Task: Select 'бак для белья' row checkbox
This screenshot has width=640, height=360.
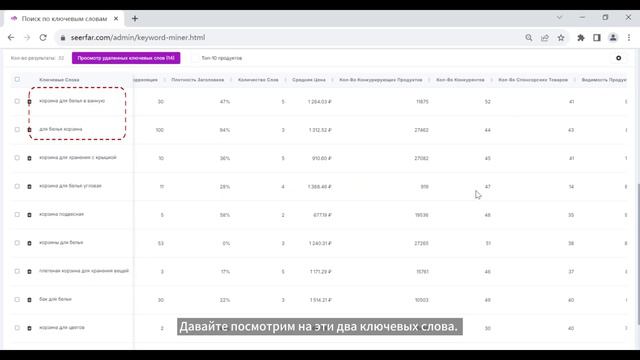Action: click(17, 300)
